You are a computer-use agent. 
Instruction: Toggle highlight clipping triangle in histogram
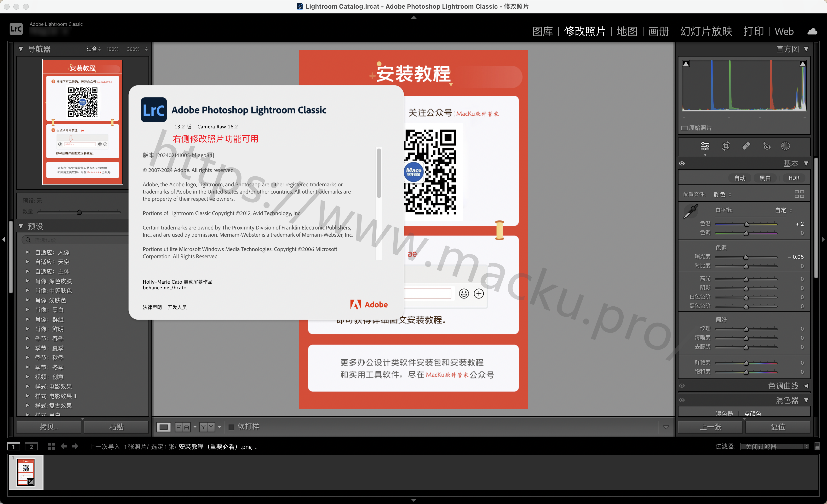click(803, 64)
